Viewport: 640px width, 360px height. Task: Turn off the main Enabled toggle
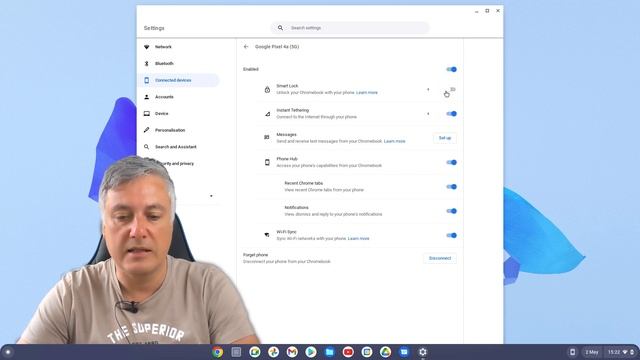click(451, 69)
